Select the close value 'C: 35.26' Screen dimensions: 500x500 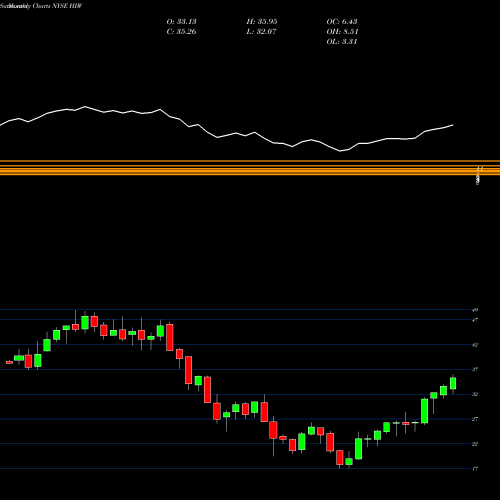click(181, 32)
